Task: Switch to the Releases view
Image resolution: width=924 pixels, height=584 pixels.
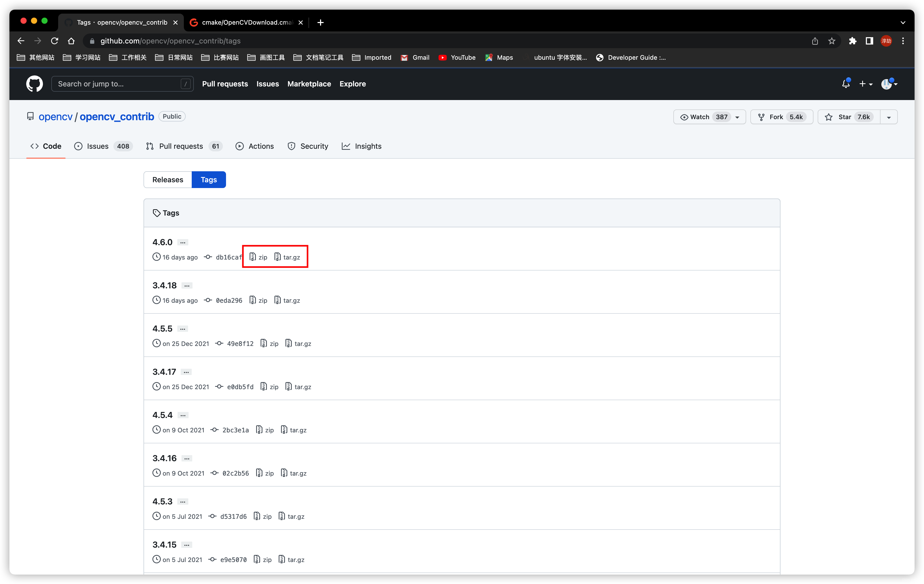Action: [x=168, y=180]
